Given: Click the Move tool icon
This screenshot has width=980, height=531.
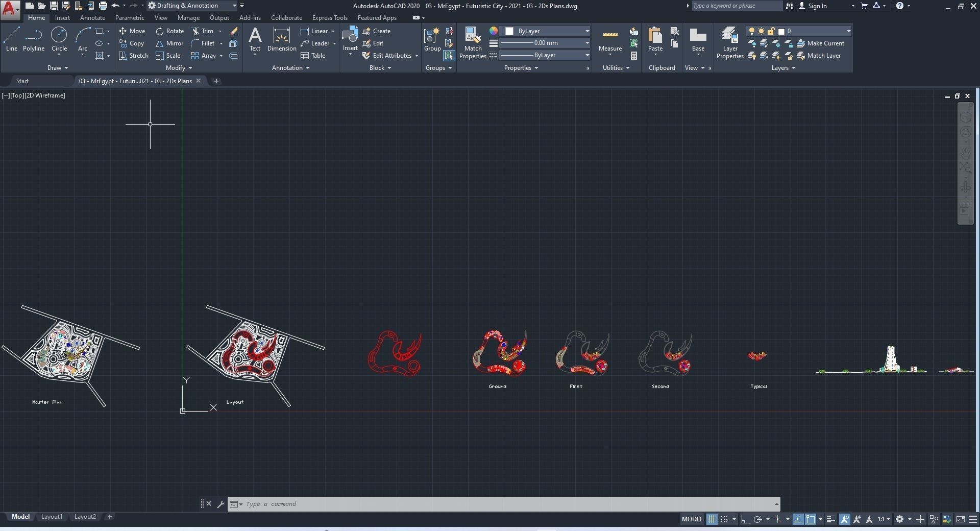Looking at the screenshot, I should [x=122, y=31].
